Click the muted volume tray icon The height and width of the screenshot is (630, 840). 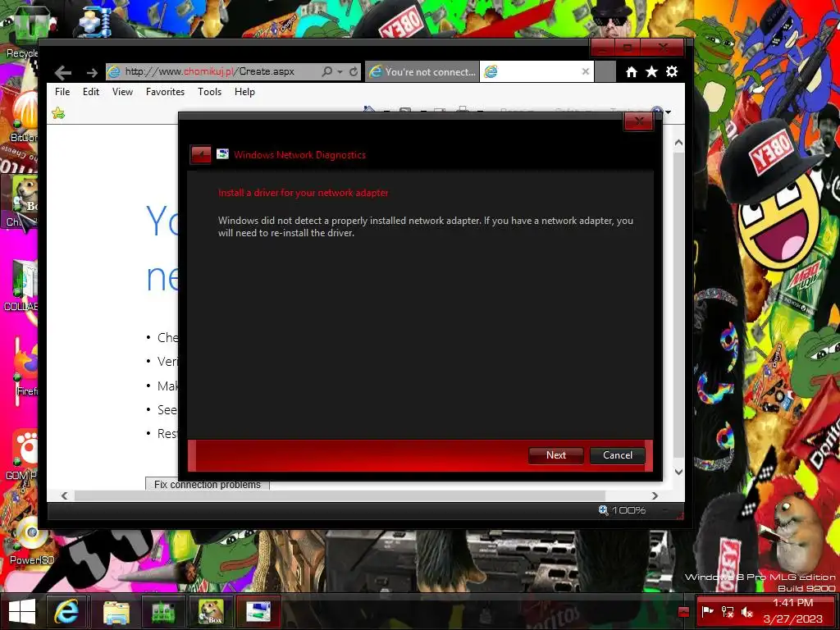747,611
